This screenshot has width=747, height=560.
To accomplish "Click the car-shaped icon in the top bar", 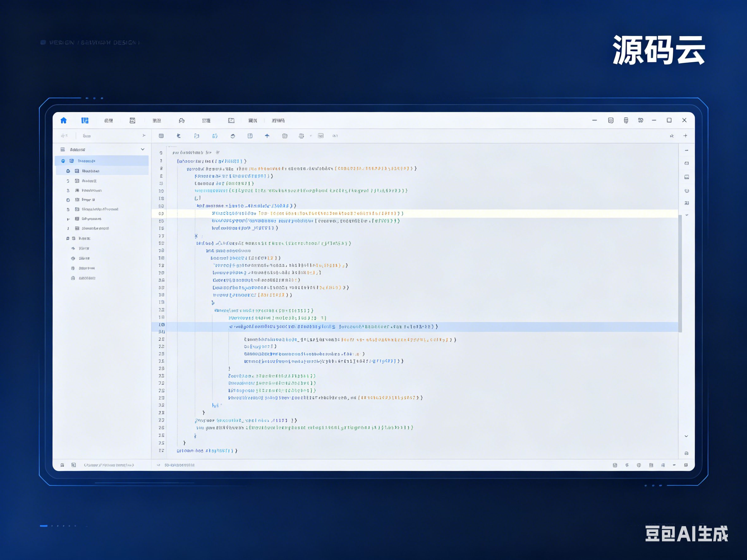I will point(182,121).
